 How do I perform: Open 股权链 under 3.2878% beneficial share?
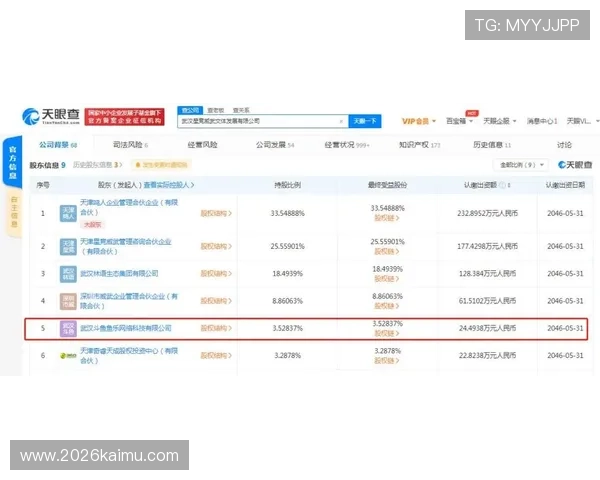click(386, 361)
